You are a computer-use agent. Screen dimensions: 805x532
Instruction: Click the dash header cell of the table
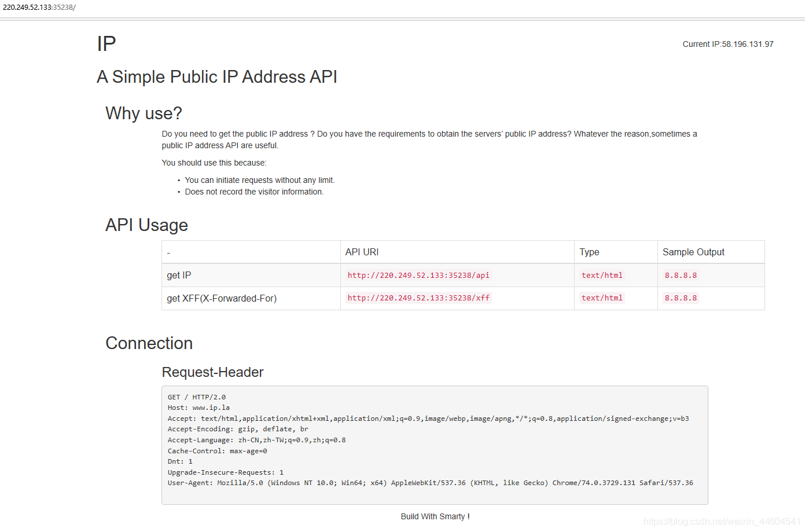(251, 252)
